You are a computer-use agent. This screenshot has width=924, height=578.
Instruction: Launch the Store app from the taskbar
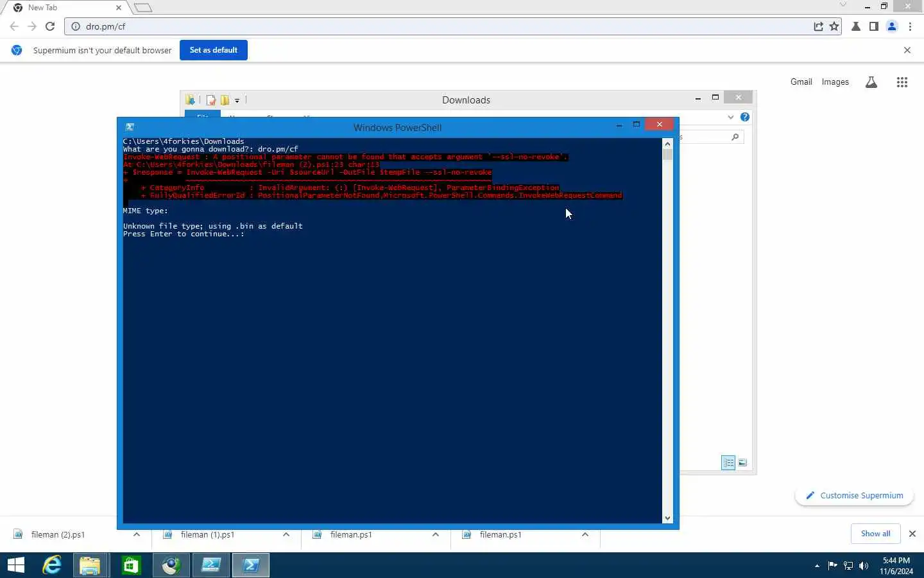tap(131, 565)
